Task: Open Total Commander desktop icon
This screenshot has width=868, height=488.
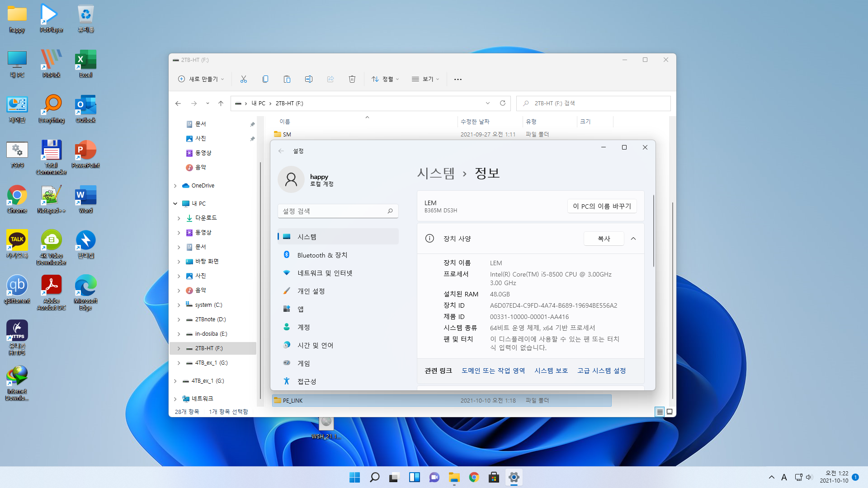Action: click(x=51, y=157)
